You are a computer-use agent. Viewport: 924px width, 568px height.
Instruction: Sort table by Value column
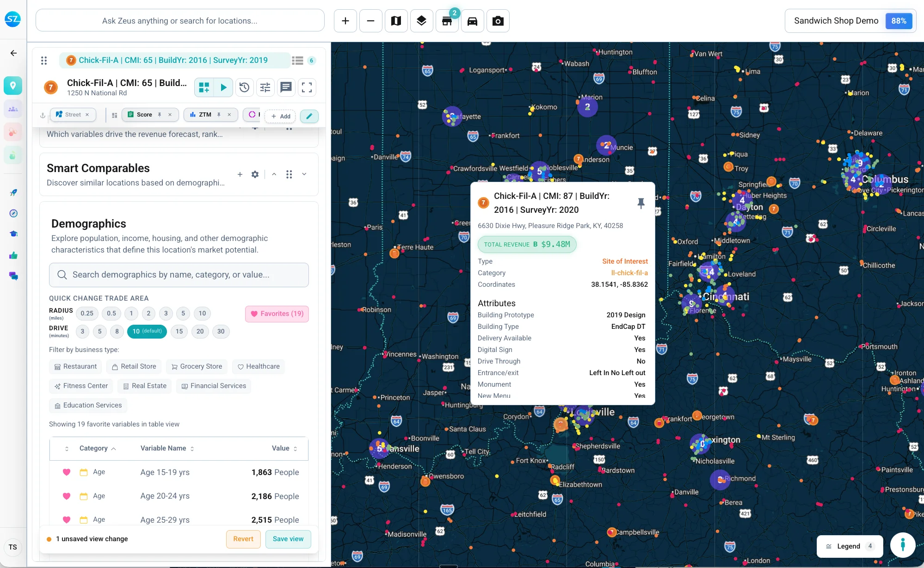pos(284,448)
